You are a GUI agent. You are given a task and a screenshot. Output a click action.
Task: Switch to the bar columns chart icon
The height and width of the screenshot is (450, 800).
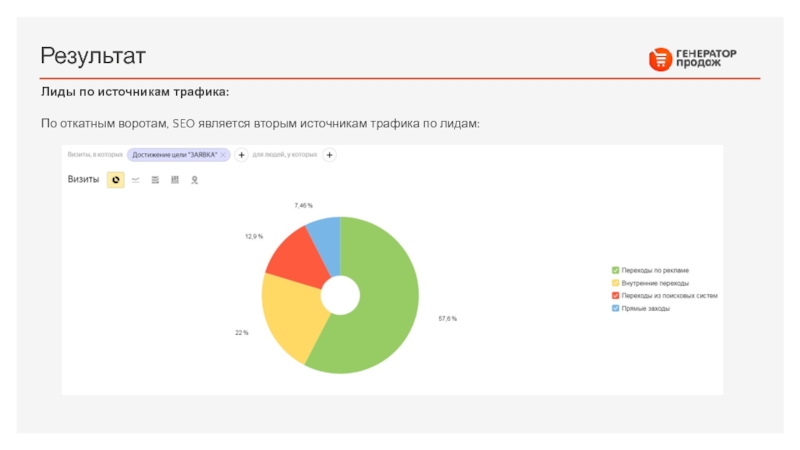click(x=175, y=180)
